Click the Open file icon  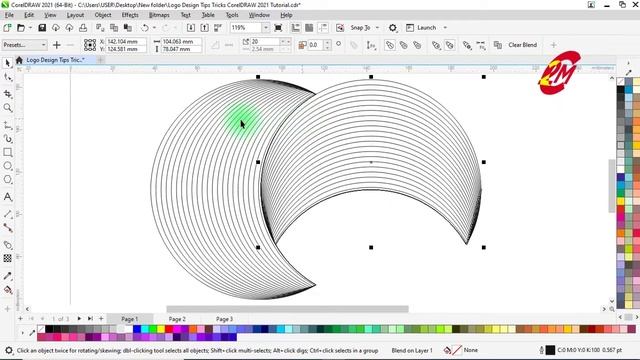click(21, 28)
